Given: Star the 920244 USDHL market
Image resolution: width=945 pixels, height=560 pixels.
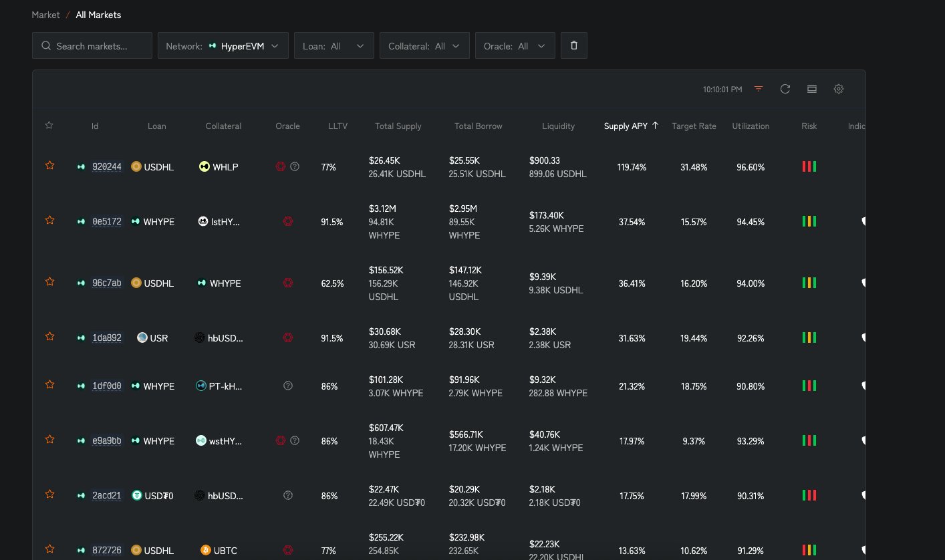Looking at the screenshot, I should point(49,166).
